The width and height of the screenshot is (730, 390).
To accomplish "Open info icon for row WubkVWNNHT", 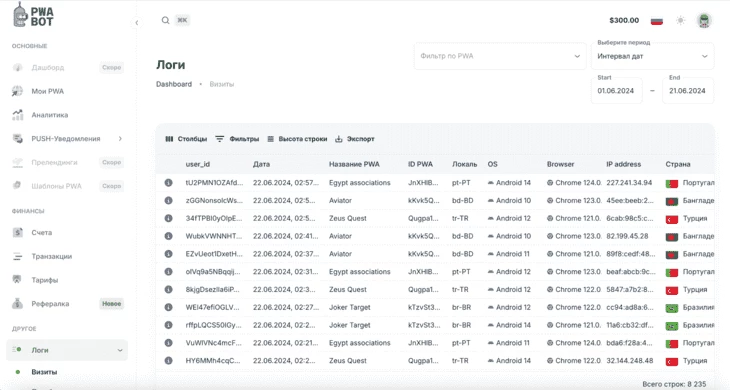I will point(169,236).
